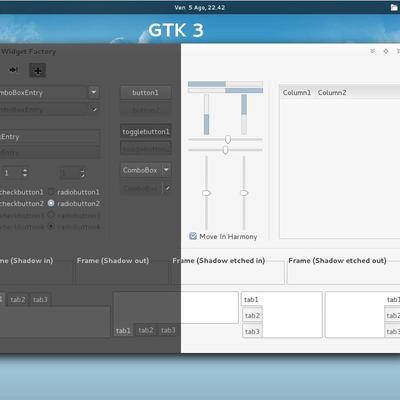The width and height of the screenshot is (400, 400).
Task: Sort by Column2 header
Action: [x=332, y=92]
